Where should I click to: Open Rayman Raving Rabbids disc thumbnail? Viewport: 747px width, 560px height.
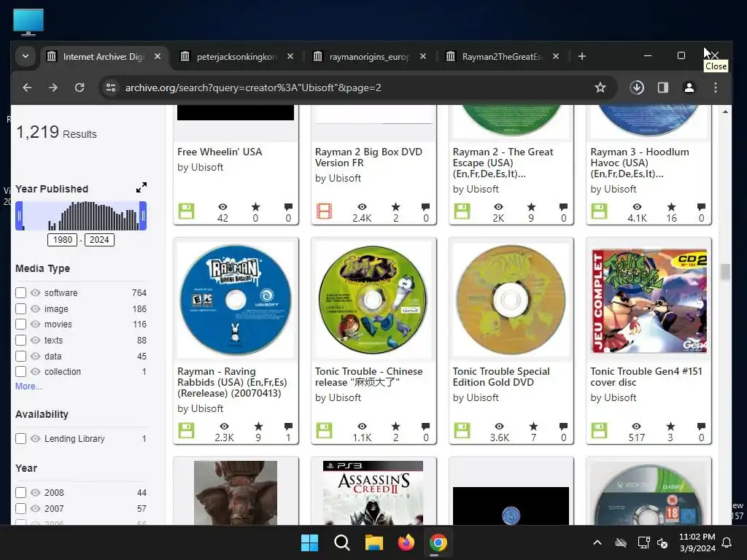tap(236, 300)
